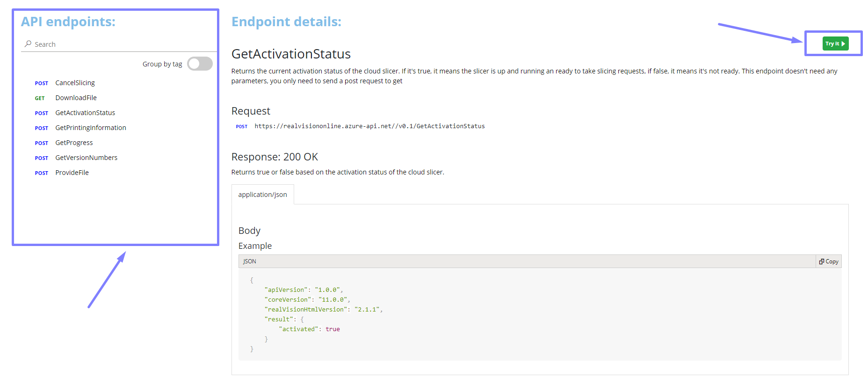Open the CancelSlicing endpoint
Screen dimensions: 868x377
tap(75, 83)
